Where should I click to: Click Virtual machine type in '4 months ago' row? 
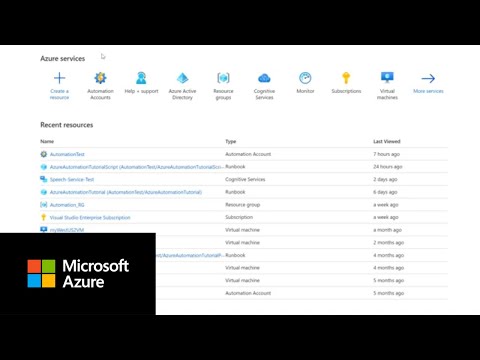242,268
